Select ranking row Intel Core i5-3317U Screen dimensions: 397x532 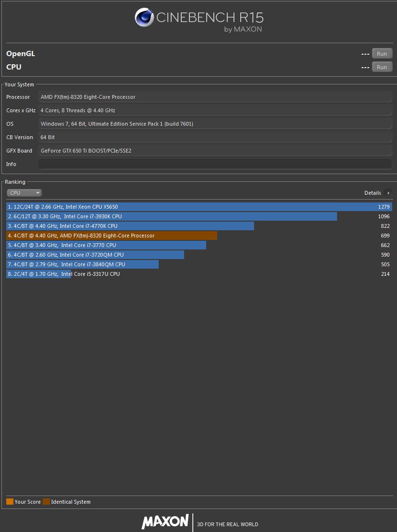coord(199,274)
